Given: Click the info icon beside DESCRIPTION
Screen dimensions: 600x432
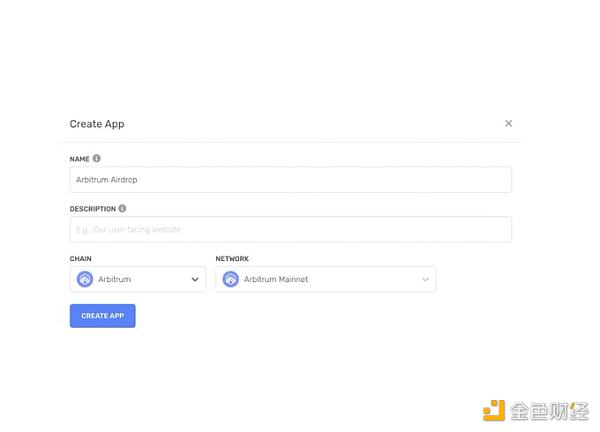Looking at the screenshot, I should [x=122, y=209].
